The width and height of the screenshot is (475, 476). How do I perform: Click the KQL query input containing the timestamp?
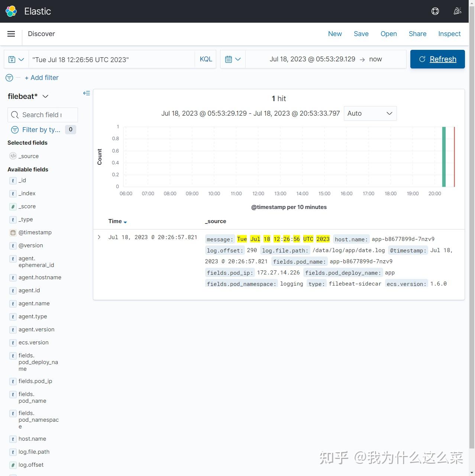[112, 59]
